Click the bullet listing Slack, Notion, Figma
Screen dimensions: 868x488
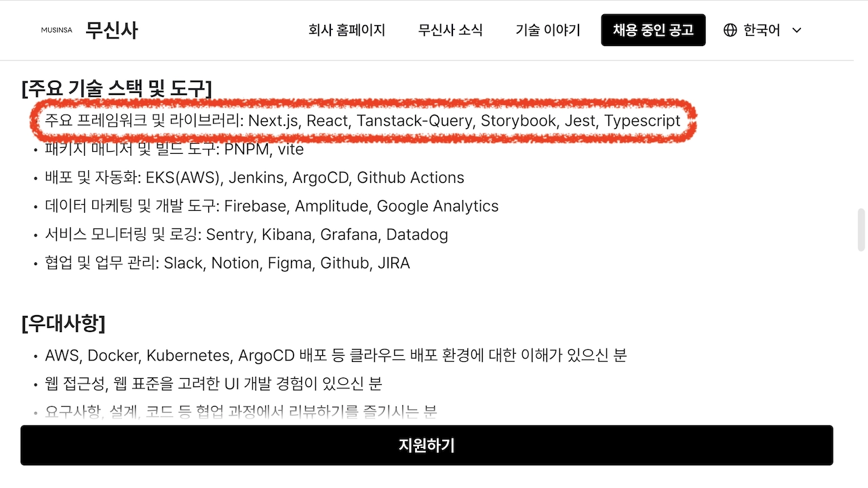(x=227, y=263)
